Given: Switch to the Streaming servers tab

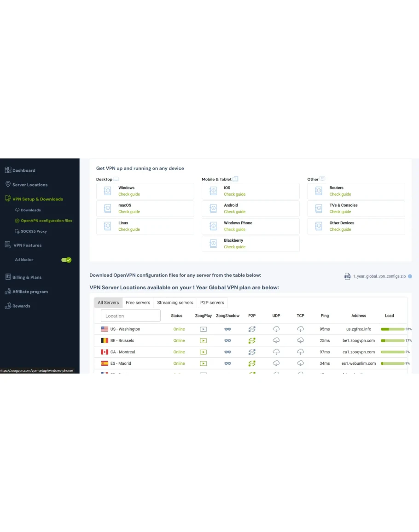Looking at the screenshot, I should tap(175, 303).
